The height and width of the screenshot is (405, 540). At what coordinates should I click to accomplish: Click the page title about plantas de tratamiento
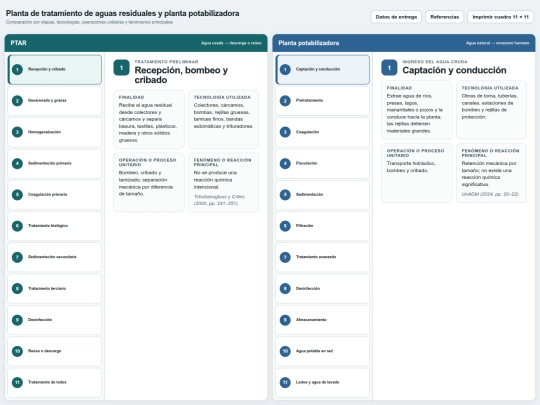coord(123,13)
